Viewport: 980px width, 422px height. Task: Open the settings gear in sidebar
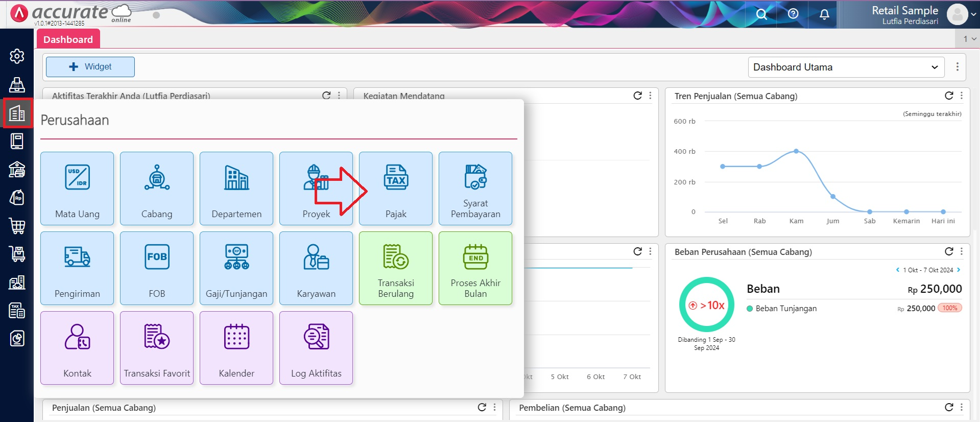pyautogui.click(x=17, y=56)
